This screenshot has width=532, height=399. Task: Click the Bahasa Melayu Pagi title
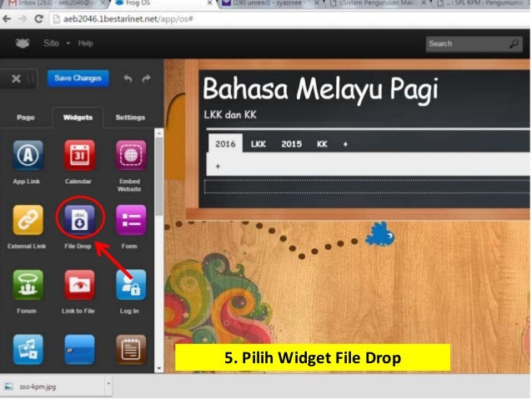320,89
